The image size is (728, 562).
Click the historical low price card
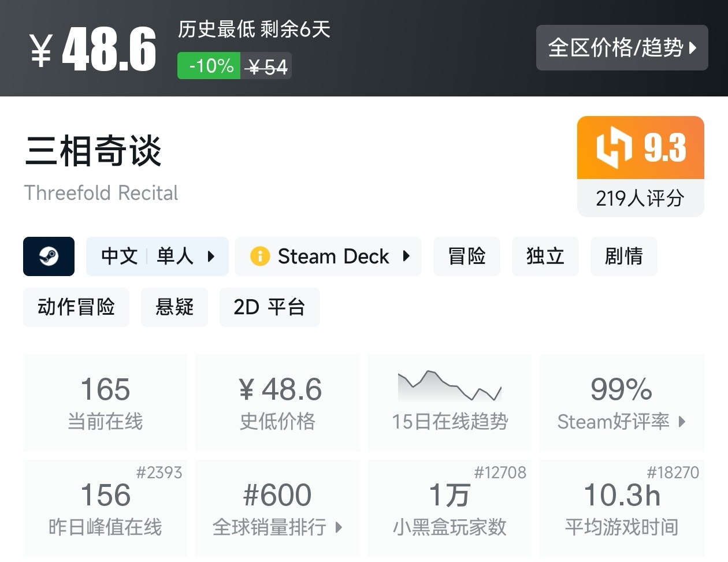point(277,403)
